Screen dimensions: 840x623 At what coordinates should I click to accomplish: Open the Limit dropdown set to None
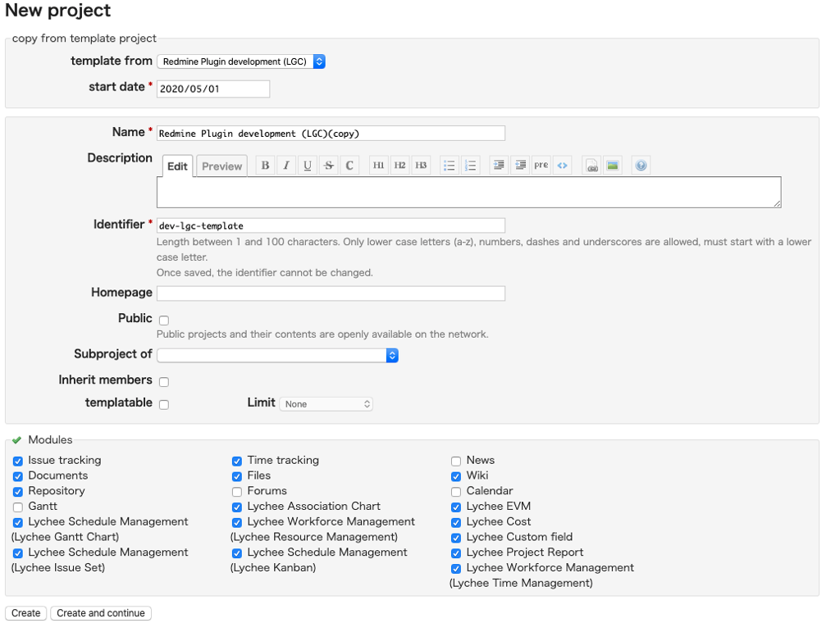pos(326,404)
